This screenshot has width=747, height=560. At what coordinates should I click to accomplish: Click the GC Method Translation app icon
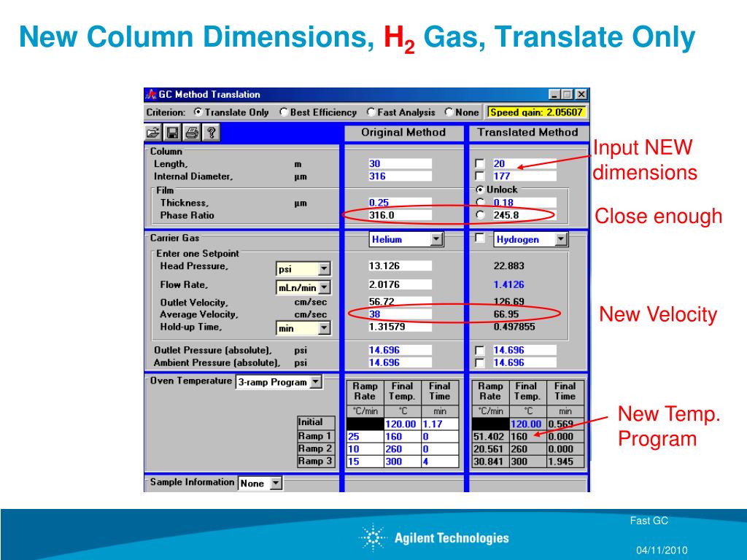151,94
